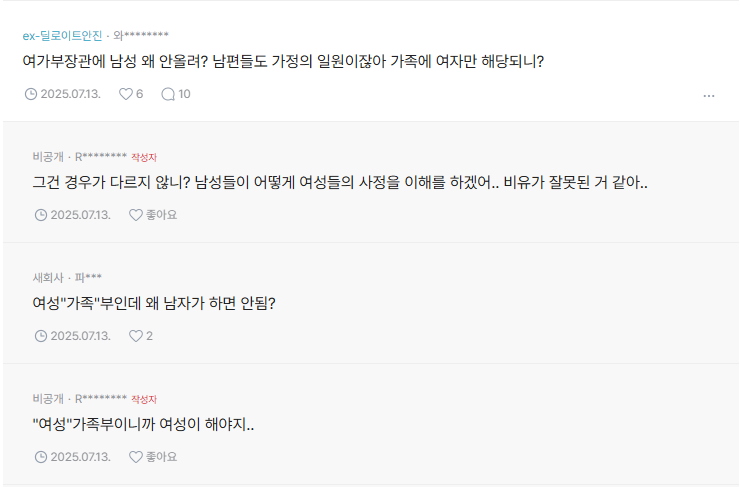The width and height of the screenshot is (740, 487).
Task: Click the main post's comment count 10
Action: (x=185, y=94)
